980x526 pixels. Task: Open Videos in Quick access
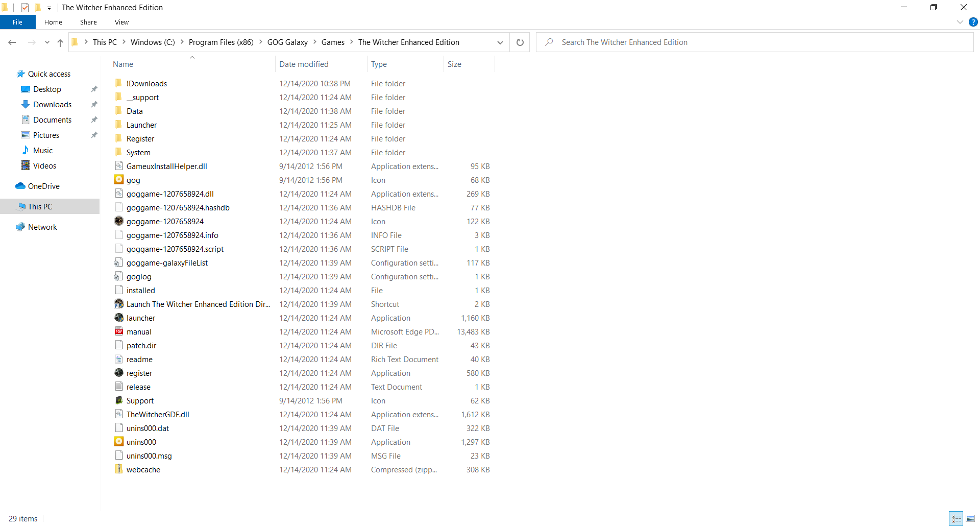(x=44, y=166)
